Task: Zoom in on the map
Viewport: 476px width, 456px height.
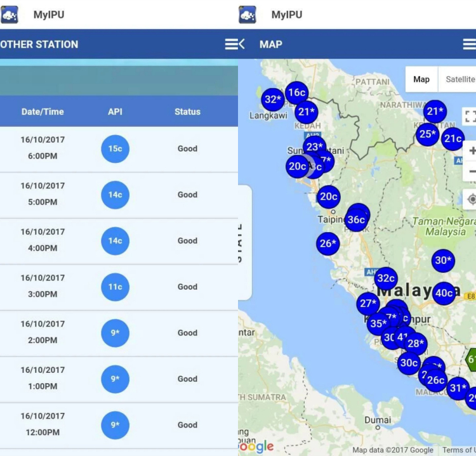Action: 470,150
